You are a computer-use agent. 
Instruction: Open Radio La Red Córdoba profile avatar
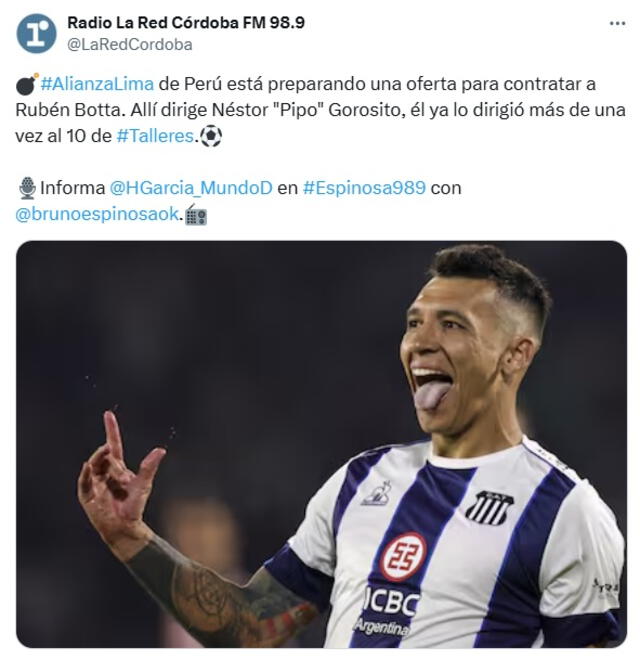[x=36, y=34]
